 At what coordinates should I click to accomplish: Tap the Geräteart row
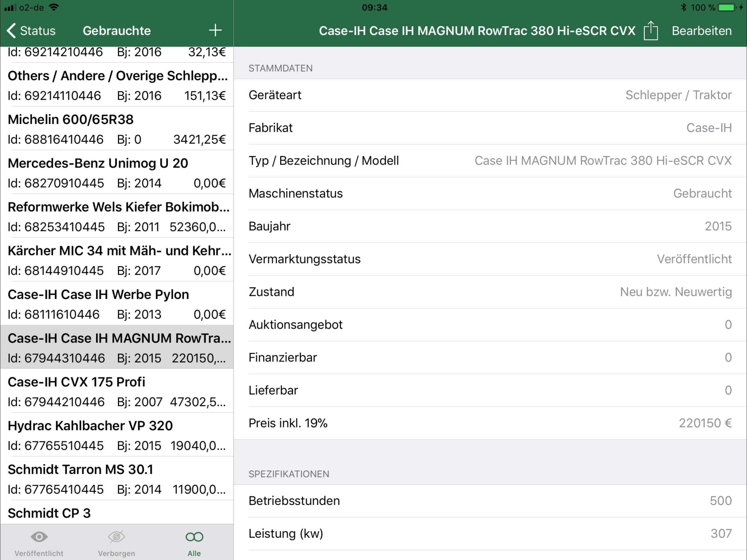click(x=490, y=95)
